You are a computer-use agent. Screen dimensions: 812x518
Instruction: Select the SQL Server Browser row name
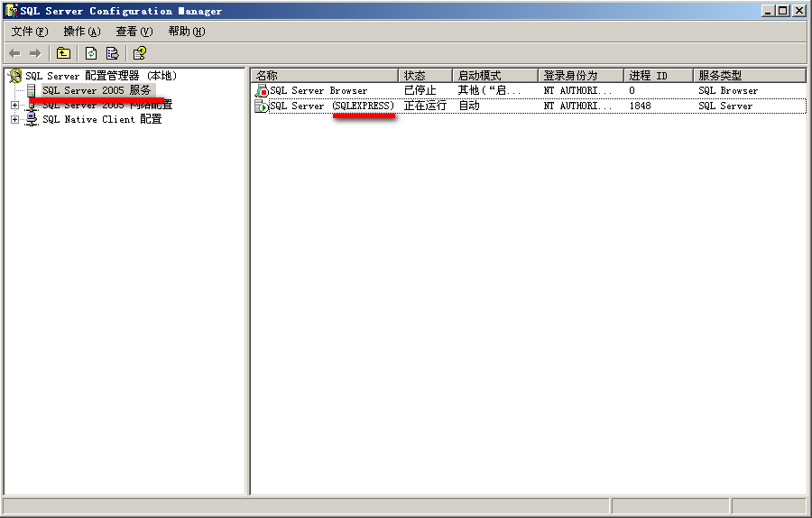point(318,90)
